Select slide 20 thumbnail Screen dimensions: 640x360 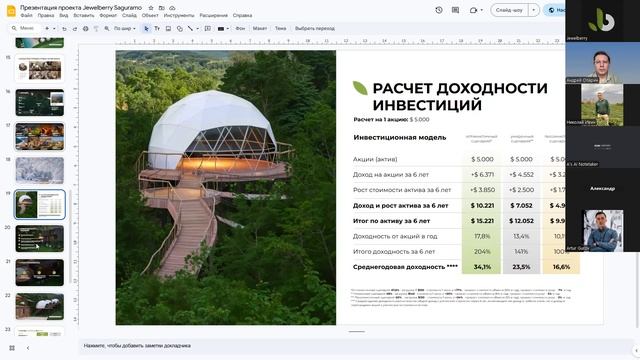click(x=40, y=238)
